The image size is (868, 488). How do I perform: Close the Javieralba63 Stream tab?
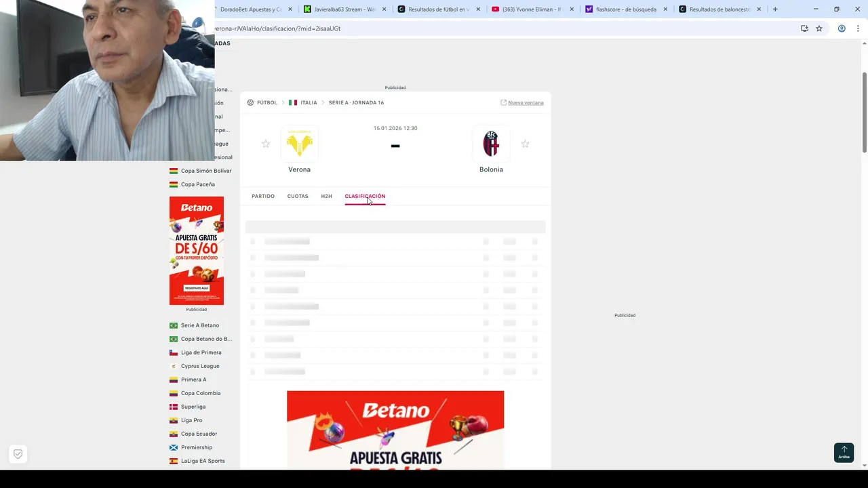(x=384, y=9)
